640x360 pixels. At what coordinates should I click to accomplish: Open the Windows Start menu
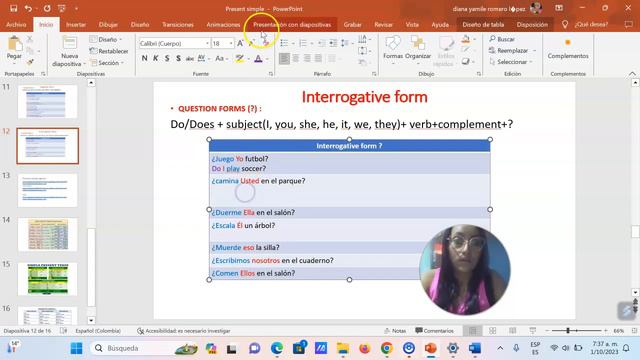pos(76,348)
